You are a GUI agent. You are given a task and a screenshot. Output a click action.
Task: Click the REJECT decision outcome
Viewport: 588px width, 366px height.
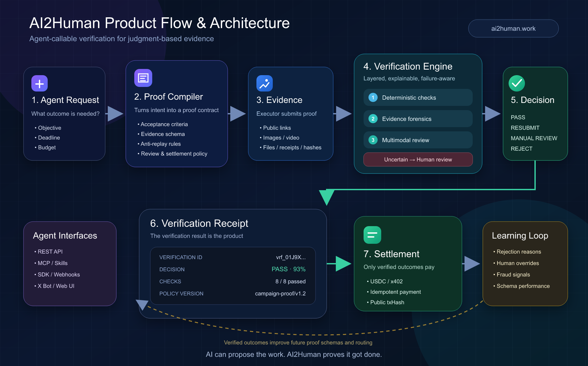(522, 149)
